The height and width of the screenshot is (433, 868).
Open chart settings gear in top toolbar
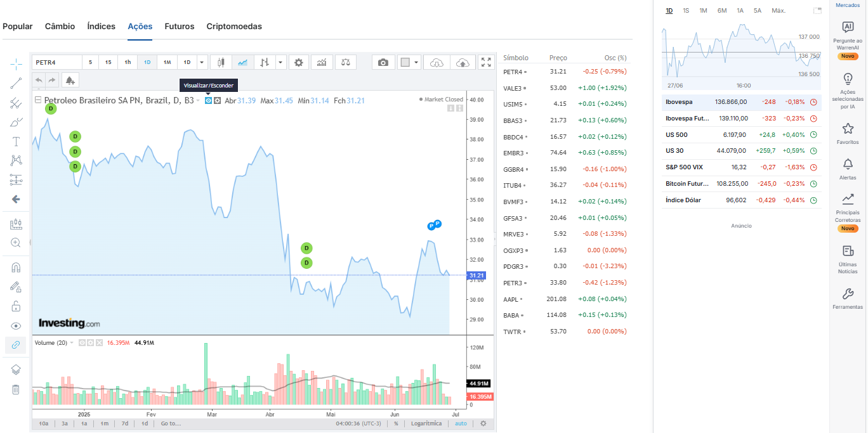click(x=299, y=62)
